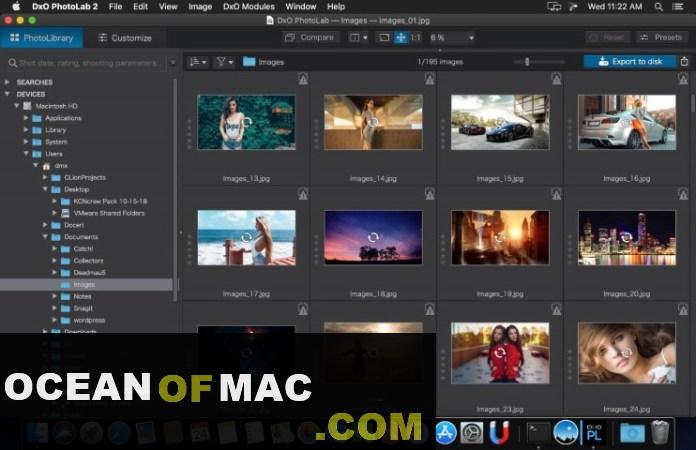Viewport: 696px width, 450px height.
Task: Open the Presets button
Action: click(x=661, y=38)
